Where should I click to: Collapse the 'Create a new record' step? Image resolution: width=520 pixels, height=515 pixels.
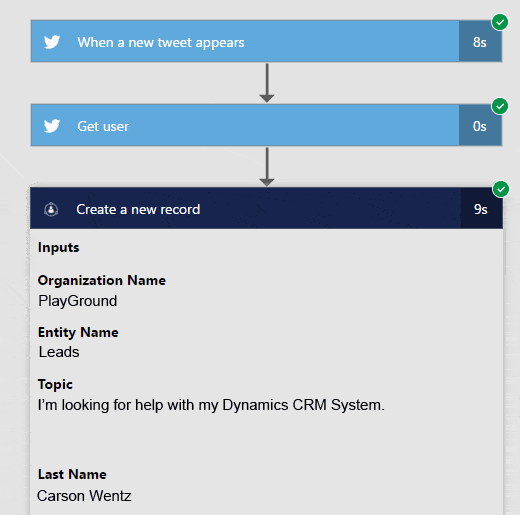pos(246,208)
